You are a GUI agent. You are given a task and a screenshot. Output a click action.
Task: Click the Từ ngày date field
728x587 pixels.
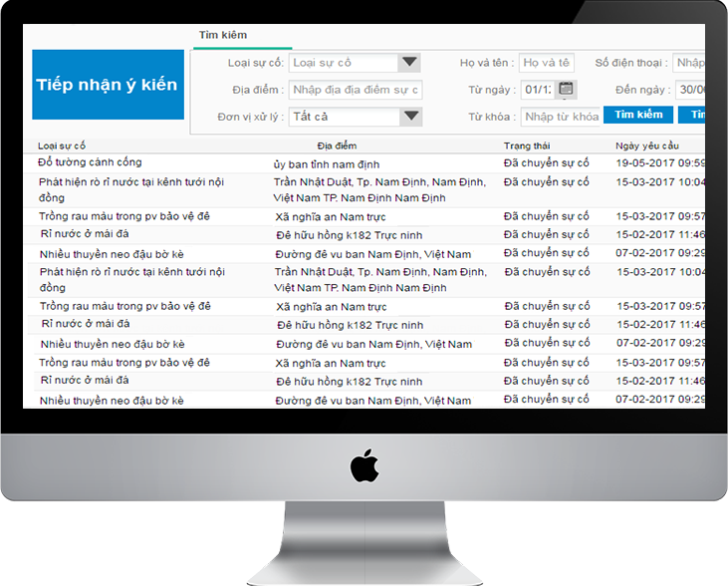point(539,90)
